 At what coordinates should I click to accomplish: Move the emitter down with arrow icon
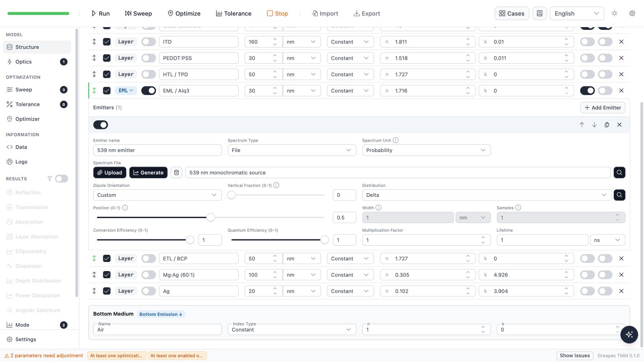[594, 125]
